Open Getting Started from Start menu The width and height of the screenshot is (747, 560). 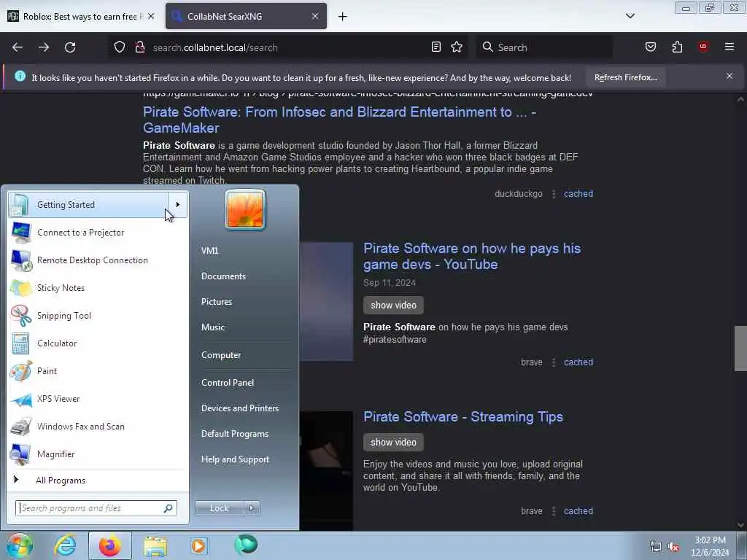pos(88,205)
